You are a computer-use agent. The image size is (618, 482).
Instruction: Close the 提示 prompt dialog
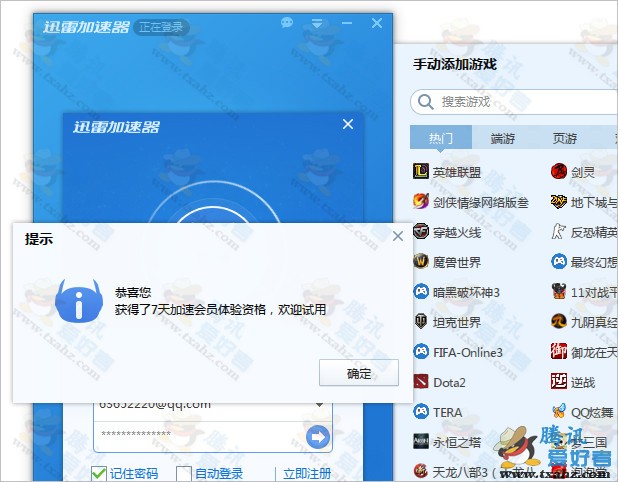coord(398,236)
